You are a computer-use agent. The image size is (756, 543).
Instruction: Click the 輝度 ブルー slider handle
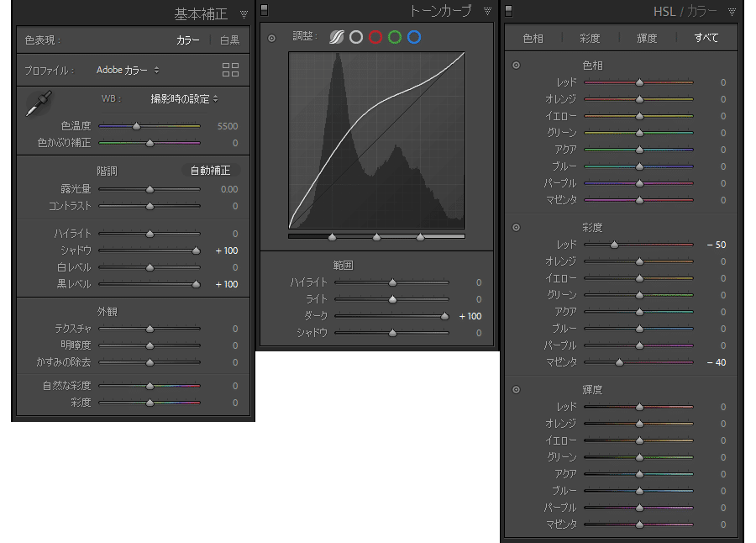[x=639, y=492]
